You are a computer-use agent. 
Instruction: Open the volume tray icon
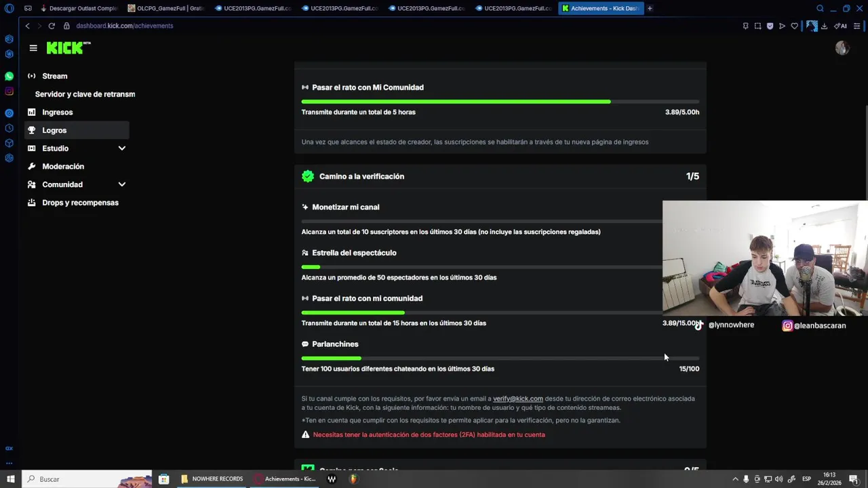(778, 479)
